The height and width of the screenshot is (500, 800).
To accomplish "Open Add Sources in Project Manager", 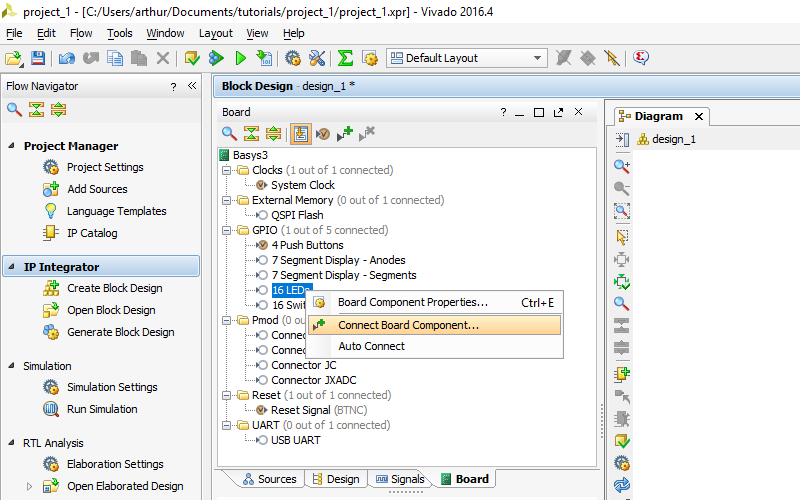I will click(97, 189).
